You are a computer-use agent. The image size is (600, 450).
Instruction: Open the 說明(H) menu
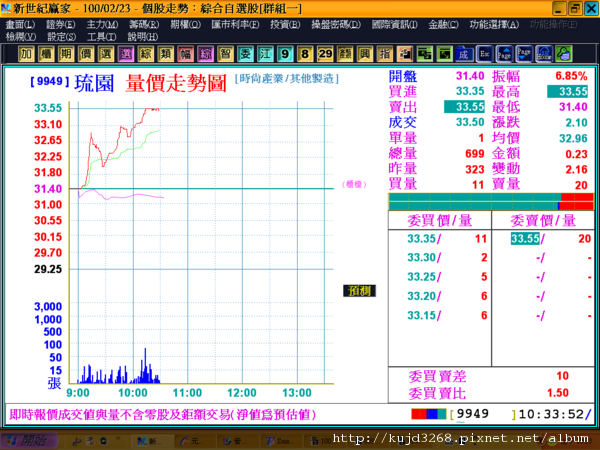click(x=143, y=37)
